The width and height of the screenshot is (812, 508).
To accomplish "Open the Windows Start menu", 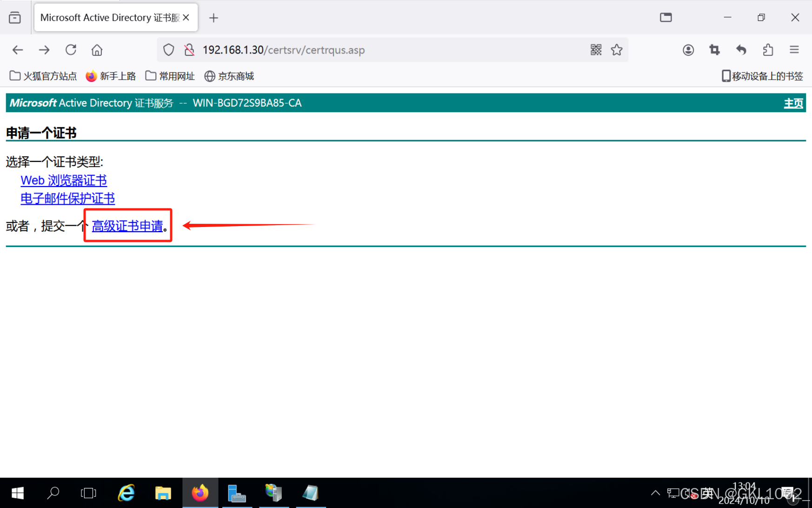I will click(x=18, y=493).
